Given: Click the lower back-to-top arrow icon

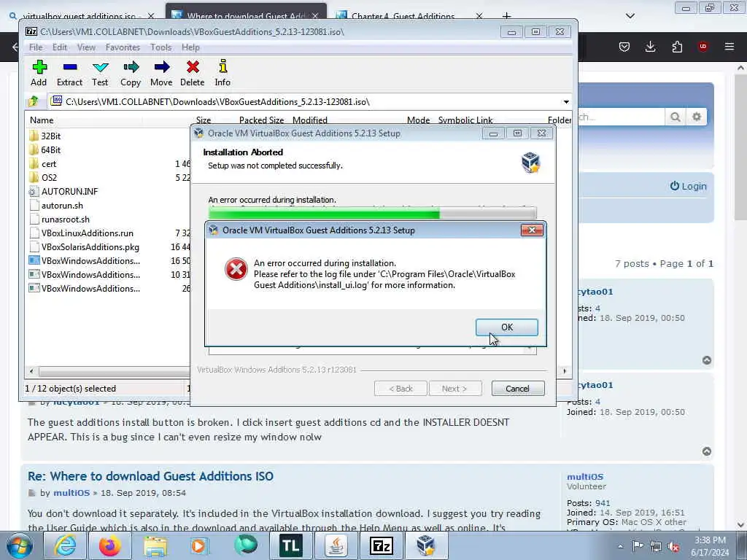Looking at the screenshot, I should tap(706, 451).
